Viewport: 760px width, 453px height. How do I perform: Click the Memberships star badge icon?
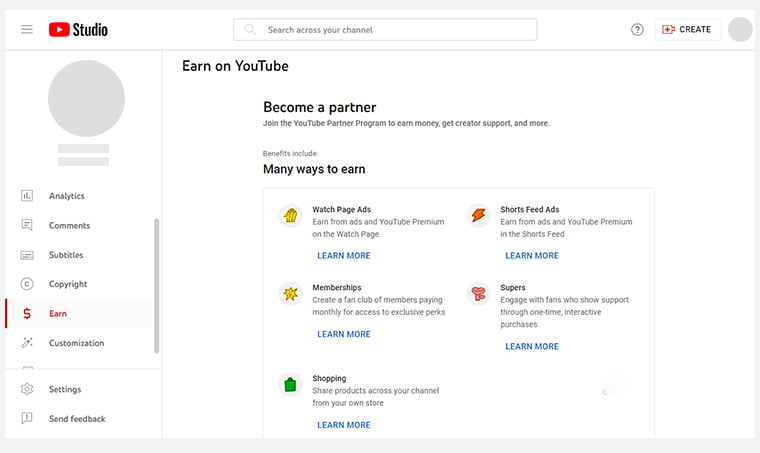click(290, 293)
